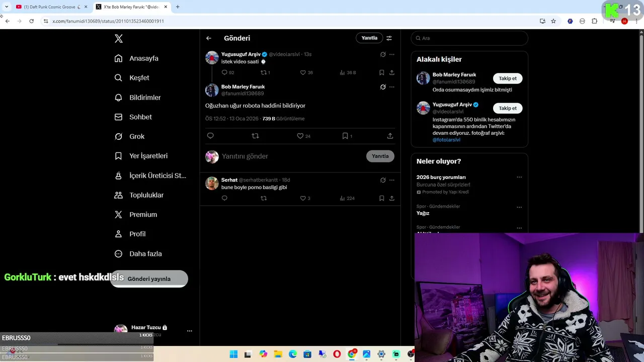Open Yer İşaretleri bookmarks
Image resolution: width=644 pixels, height=362 pixels.
coord(141,156)
